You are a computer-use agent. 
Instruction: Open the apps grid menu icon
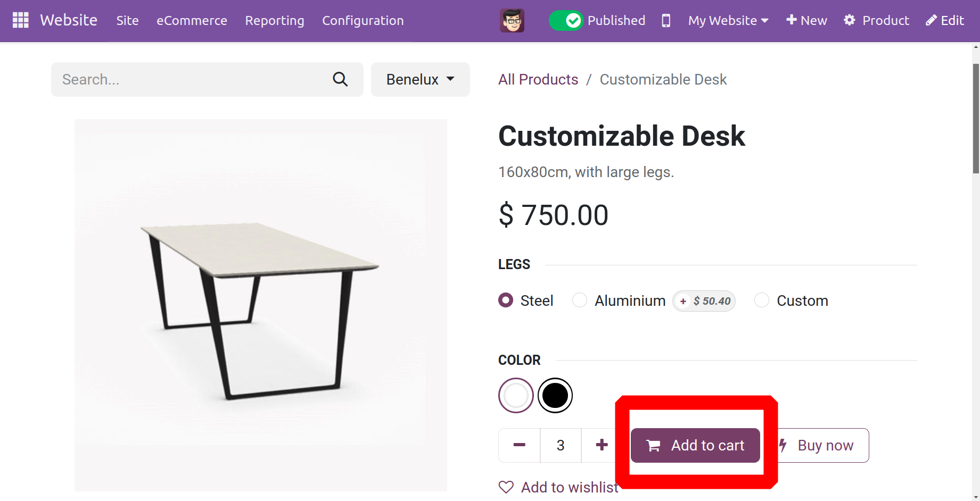click(x=20, y=20)
